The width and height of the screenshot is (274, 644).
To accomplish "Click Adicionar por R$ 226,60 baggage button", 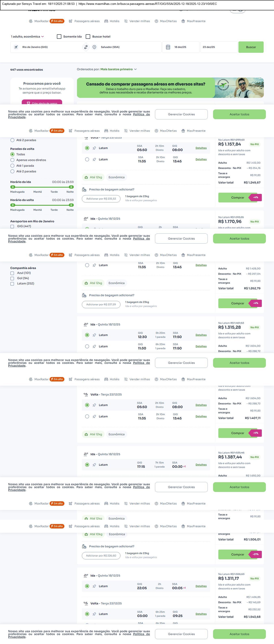I will (101, 555).
